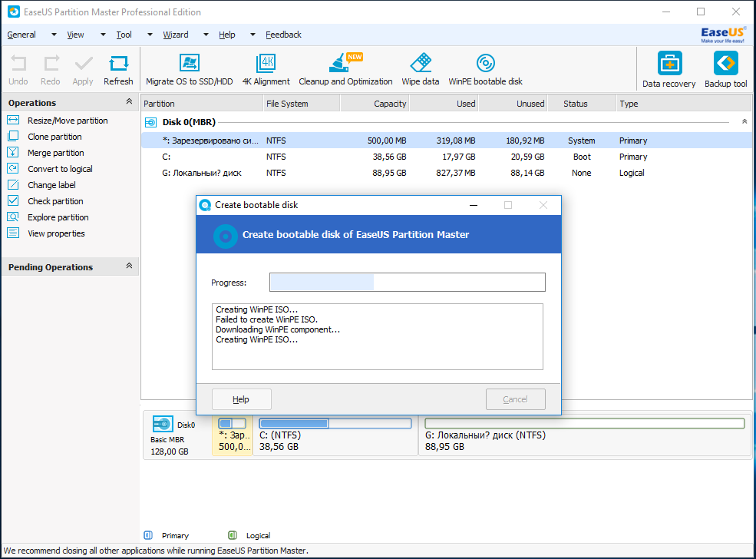Click the Resize/Move partition link
The height and width of the screenshot is (559, 756).
[x=68, y=121]
